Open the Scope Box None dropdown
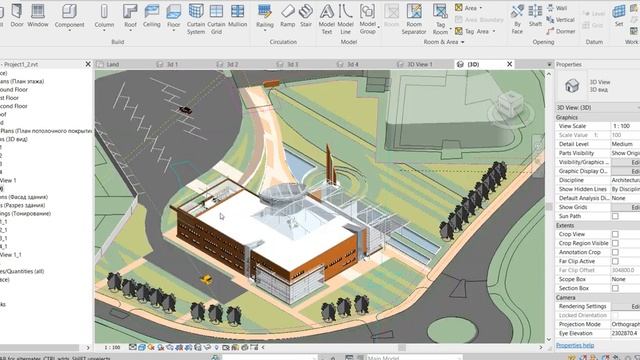This screenshot has width=640, height=360. point(625,279)
